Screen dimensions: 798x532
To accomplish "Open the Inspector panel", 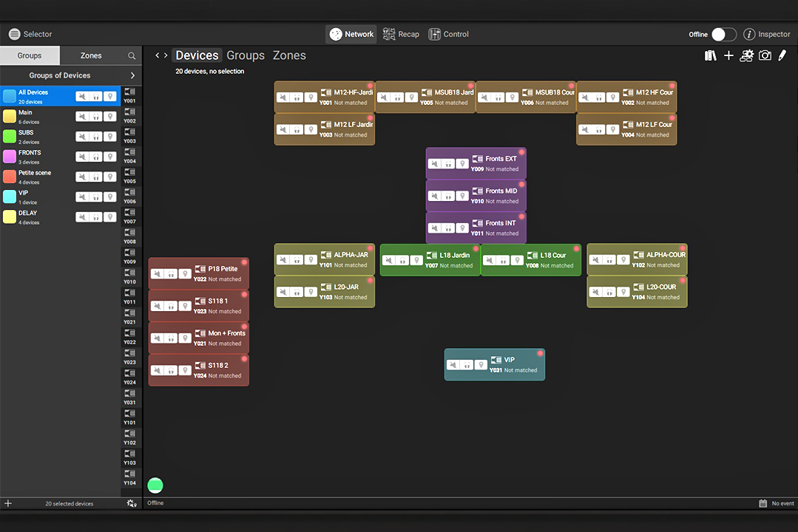I will (767, 34).
